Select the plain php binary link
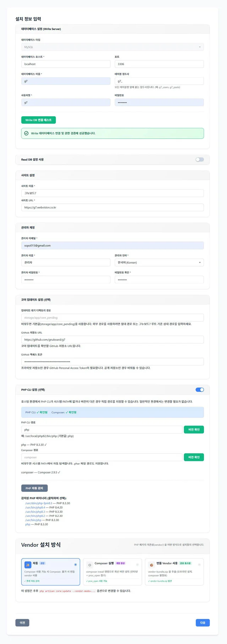The image size is (227, 644). 28,524
